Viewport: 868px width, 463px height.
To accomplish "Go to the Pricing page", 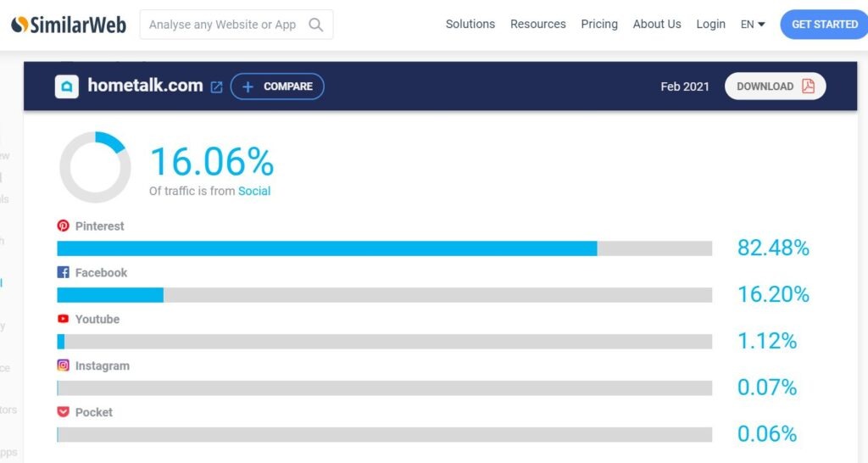I will click(x=599, y=24).
